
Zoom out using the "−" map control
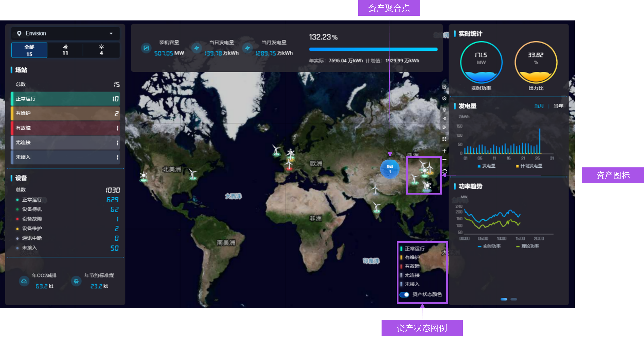tap(445, 159)
